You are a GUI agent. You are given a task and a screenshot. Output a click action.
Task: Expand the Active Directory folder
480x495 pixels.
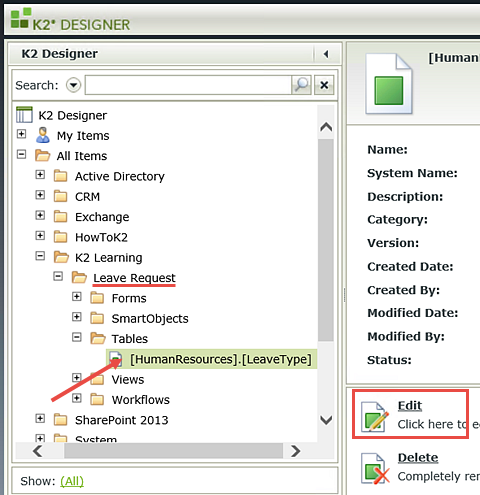point(40,174)
